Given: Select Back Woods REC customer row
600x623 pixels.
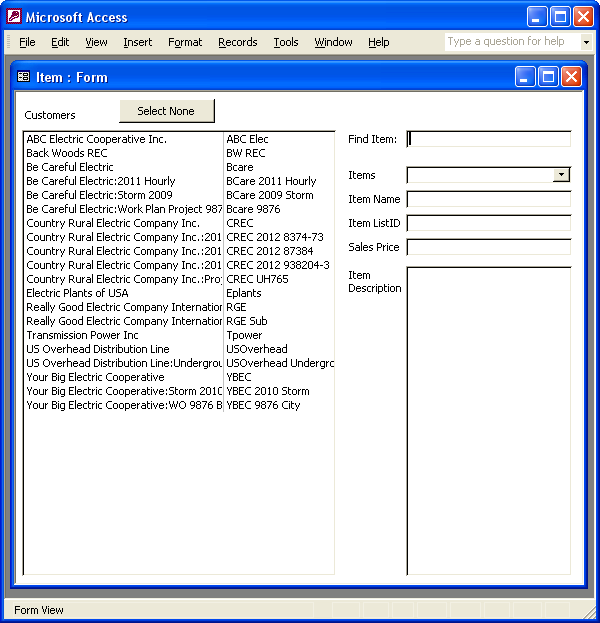Looking at the screenshot, I should pos(179,153).
